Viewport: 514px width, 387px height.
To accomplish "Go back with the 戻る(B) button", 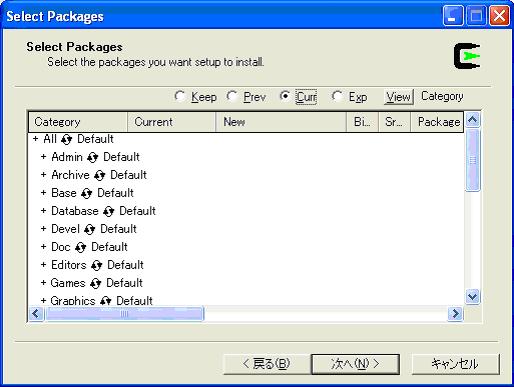I will coord(266,364).
